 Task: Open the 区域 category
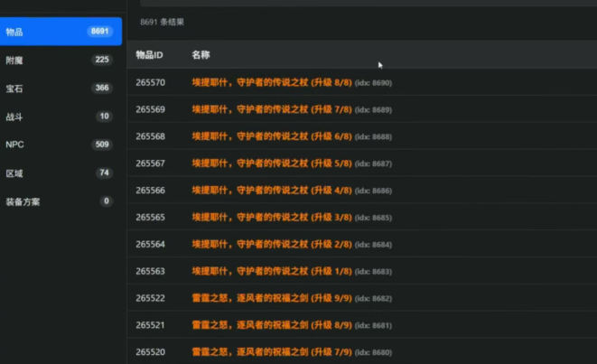coord(59,173)
